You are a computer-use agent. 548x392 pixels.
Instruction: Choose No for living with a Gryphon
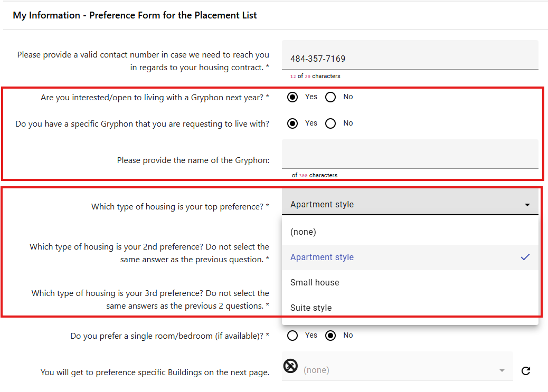(330, 97)
